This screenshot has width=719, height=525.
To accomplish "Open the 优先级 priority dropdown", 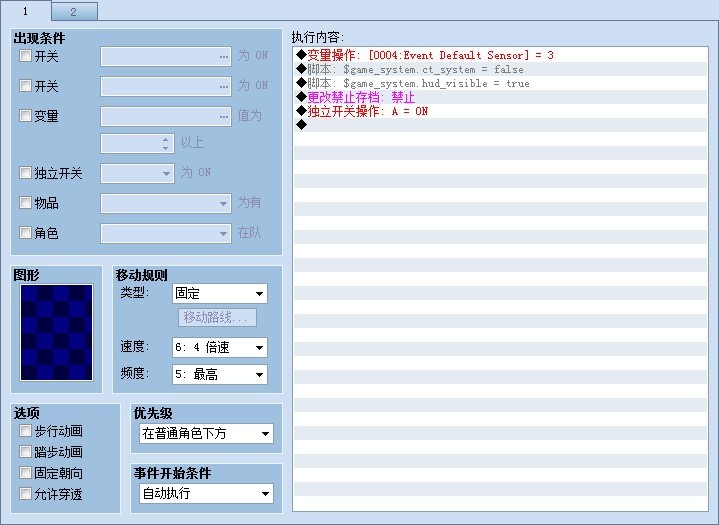I will click(206, 433).
